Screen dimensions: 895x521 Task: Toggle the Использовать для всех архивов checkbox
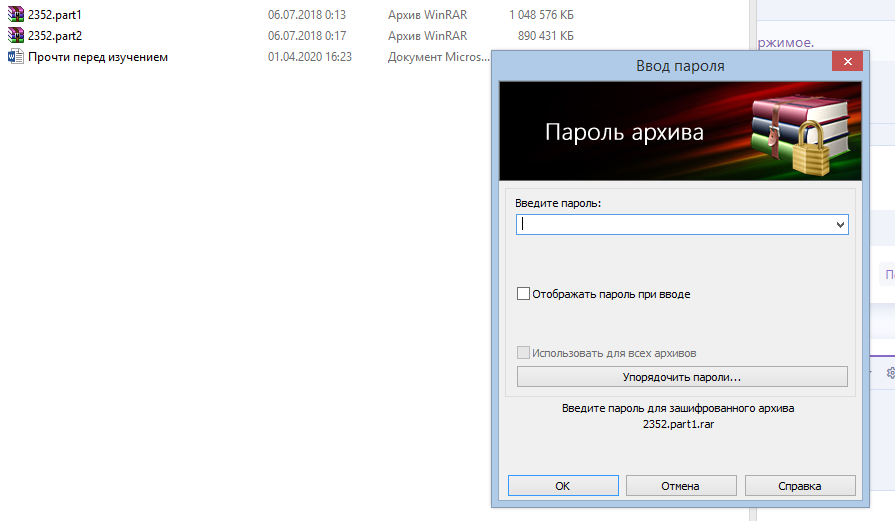tap(523, 353)
